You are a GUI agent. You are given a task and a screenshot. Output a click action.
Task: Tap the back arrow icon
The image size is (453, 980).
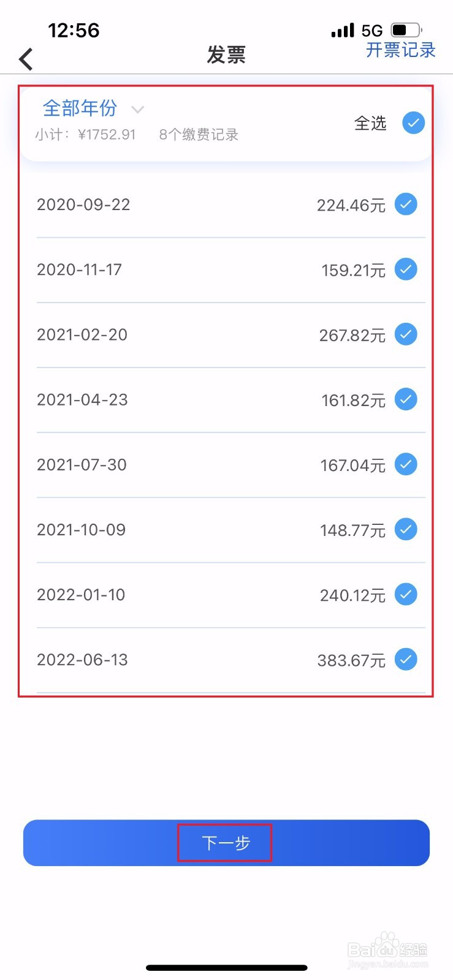[26, 59]
